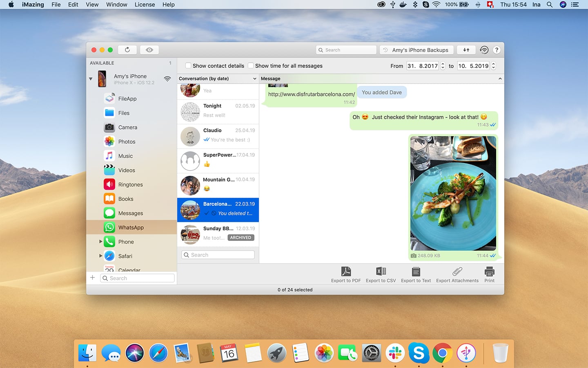The width and height of the screenshot is (588, 368).
Task: Select the Tonight conversation
Action: click(x=218, y=112)
